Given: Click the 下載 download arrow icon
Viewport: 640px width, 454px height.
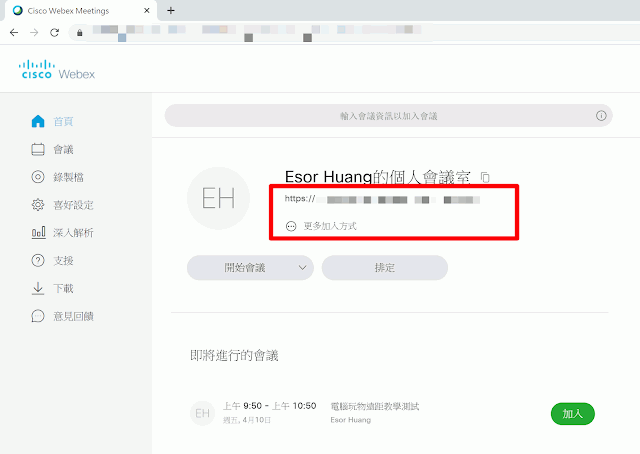Looking at the screenshot, I should point(38,288).
